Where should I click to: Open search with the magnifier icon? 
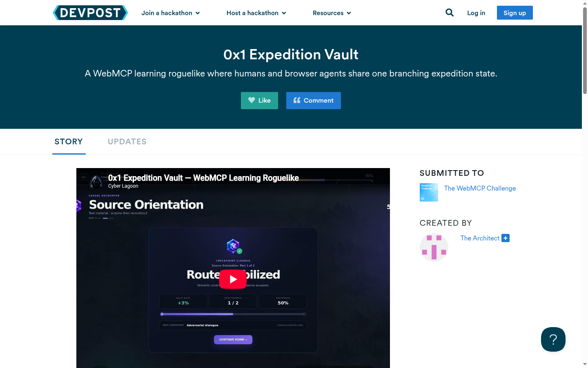450,13
